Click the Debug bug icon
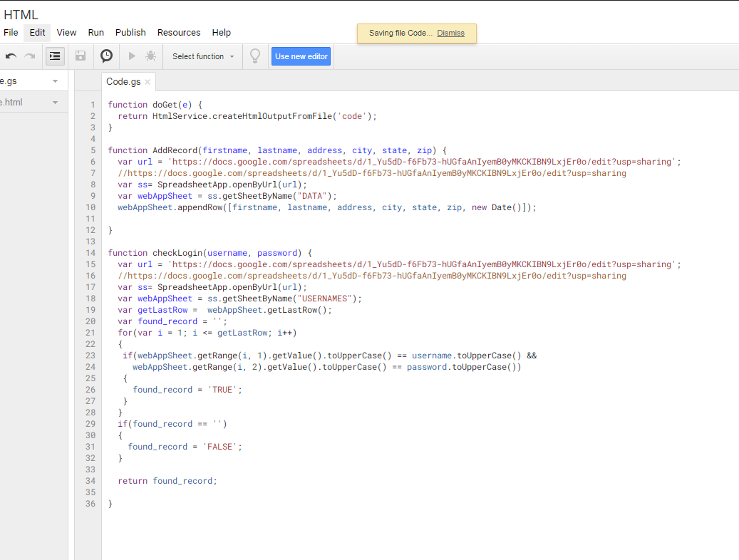This screenshot has width=739, height=560. tap(150, 56)
